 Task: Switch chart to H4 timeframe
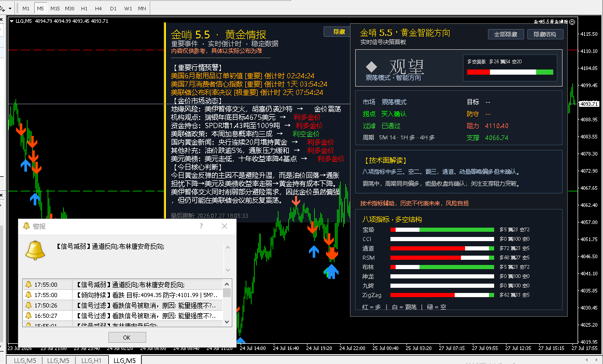[99, 8]
